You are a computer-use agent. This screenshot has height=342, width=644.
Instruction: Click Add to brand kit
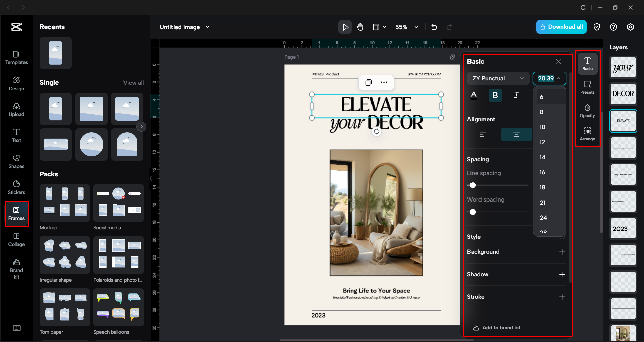[501, 328]
